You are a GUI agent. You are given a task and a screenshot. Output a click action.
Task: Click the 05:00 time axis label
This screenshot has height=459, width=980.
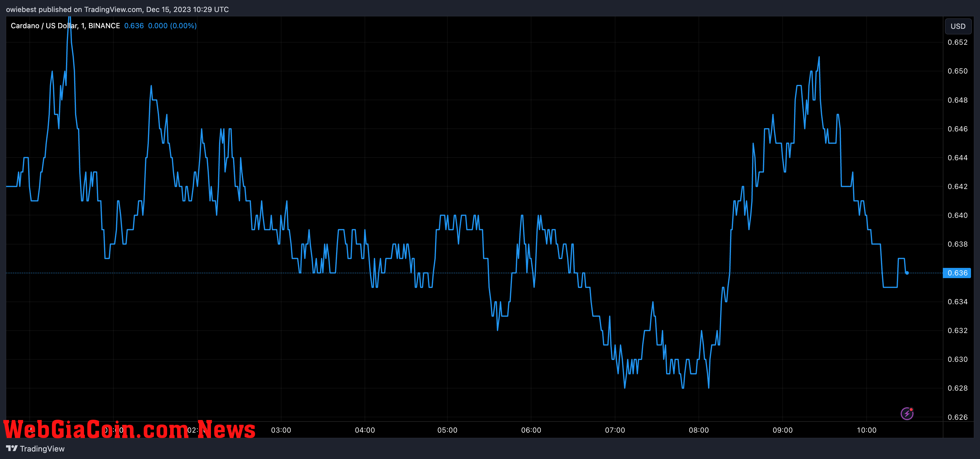[447, 430]
